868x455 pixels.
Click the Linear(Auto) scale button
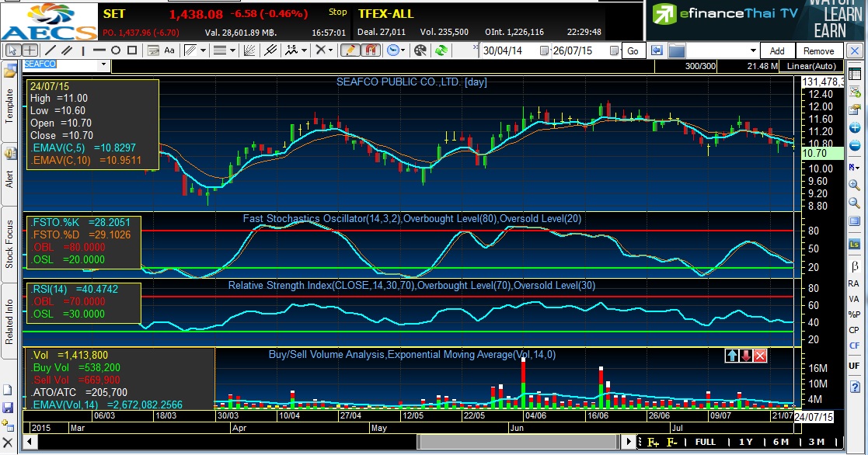[811, 66]
